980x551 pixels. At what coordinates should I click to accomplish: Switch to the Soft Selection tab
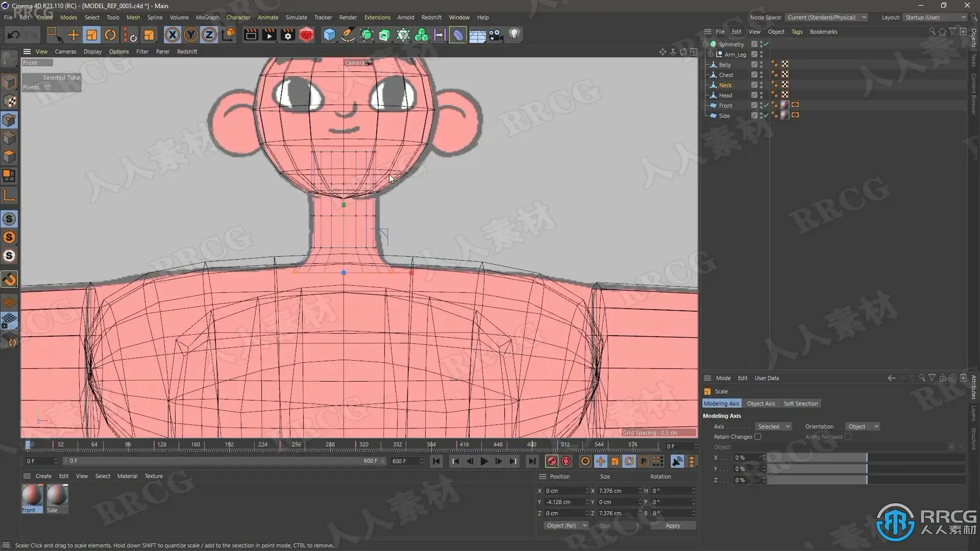click(x=800, y=404)
